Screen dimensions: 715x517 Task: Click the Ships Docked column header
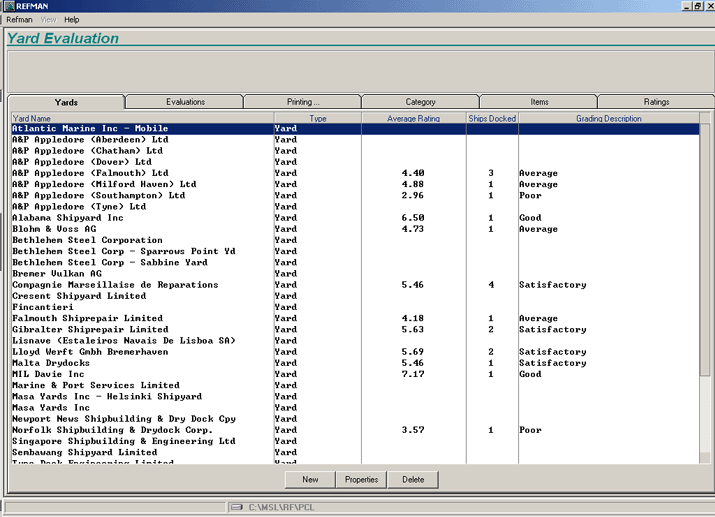click(492, 119)
